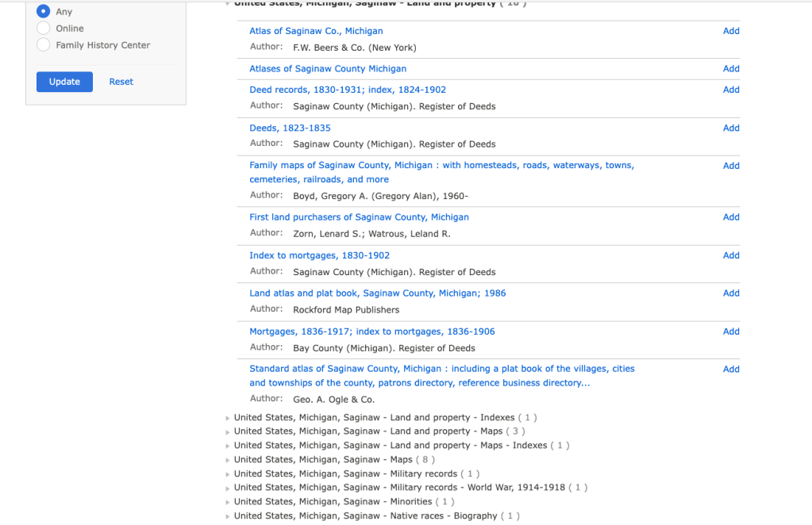Open Atlas of Saginaw Co., Michigan
Screen dimensions: 812x525
coord(316,31)
